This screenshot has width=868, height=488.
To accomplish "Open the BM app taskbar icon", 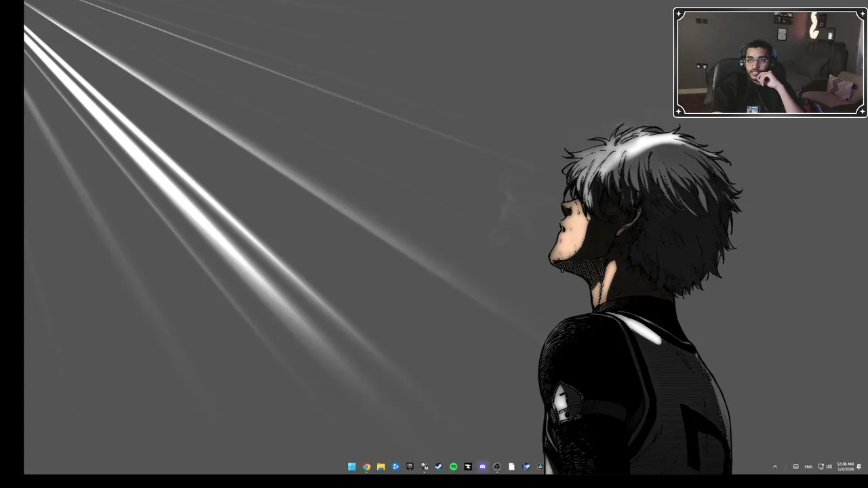I will point(425,466).
